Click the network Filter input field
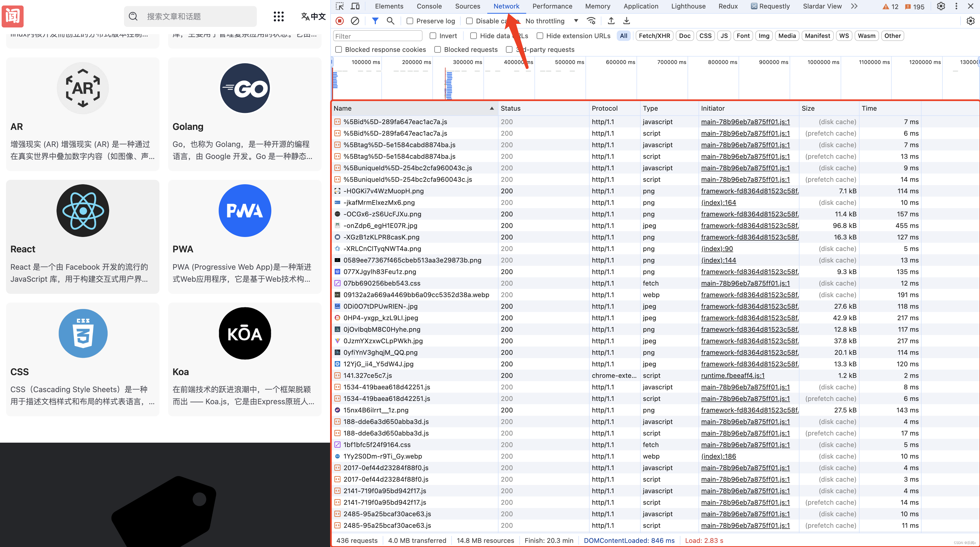 pos(378,36)
